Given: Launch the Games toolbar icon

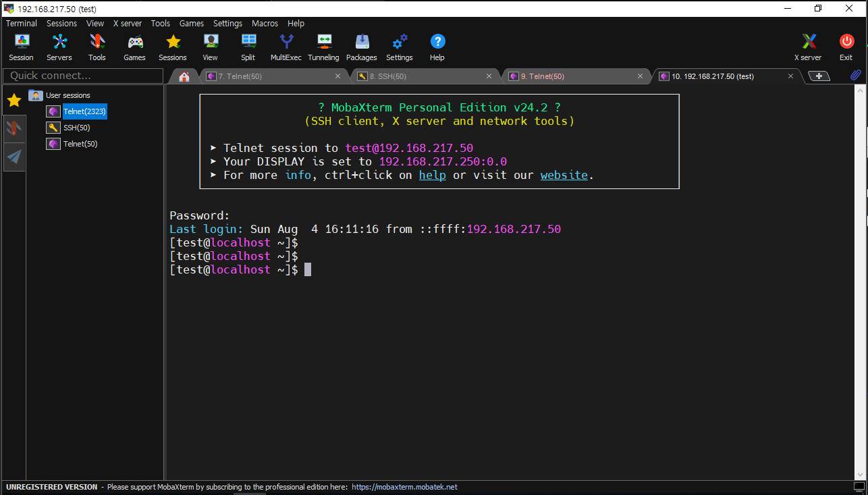Looking at the screenshot, I should (135, 48).
